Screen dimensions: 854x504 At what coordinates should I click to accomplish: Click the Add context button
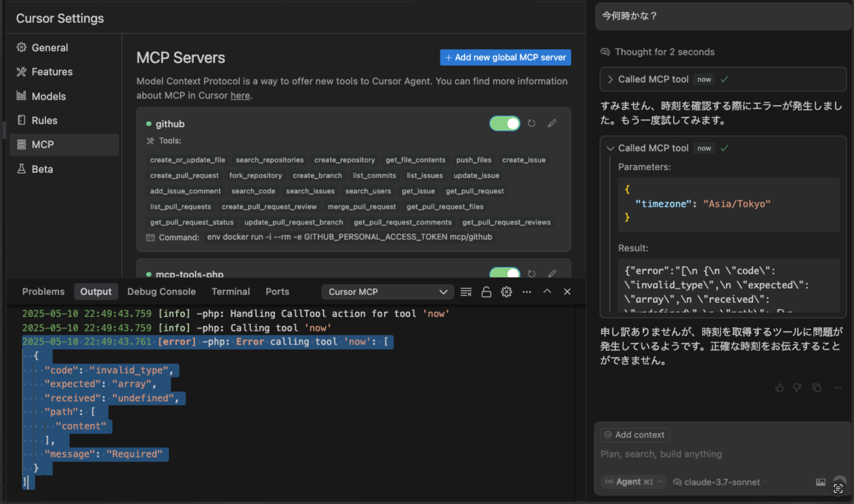[x=634, y=435]
